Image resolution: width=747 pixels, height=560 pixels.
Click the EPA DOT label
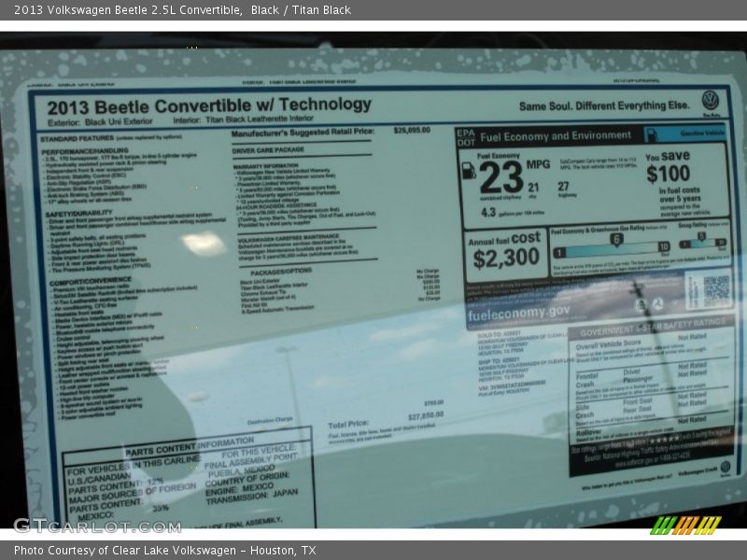[x=466, y=137]
